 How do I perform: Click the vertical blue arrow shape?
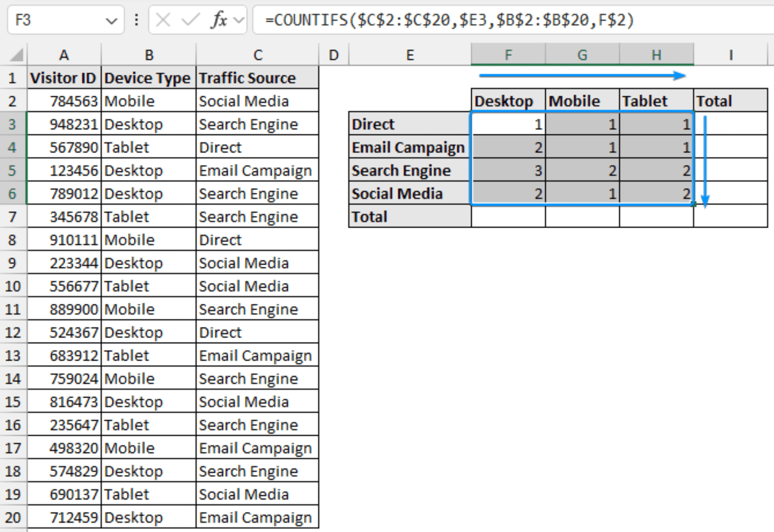tap(704, 159)
